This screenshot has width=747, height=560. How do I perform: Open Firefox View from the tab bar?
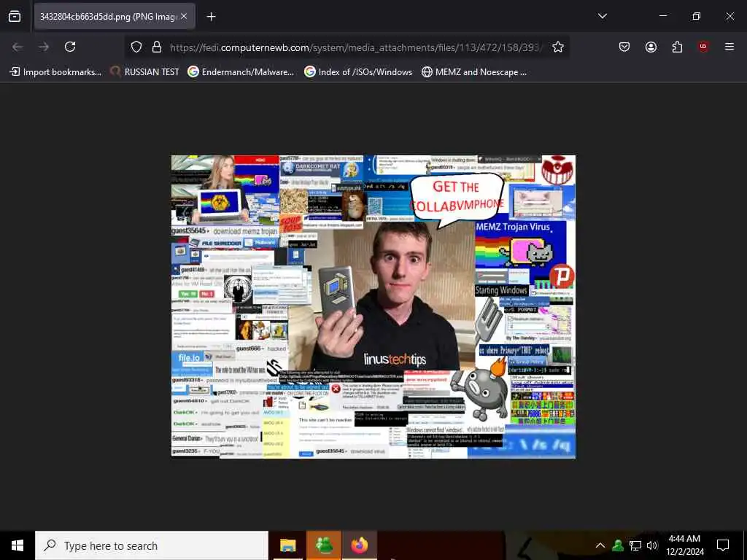click(x=15, y=16)
